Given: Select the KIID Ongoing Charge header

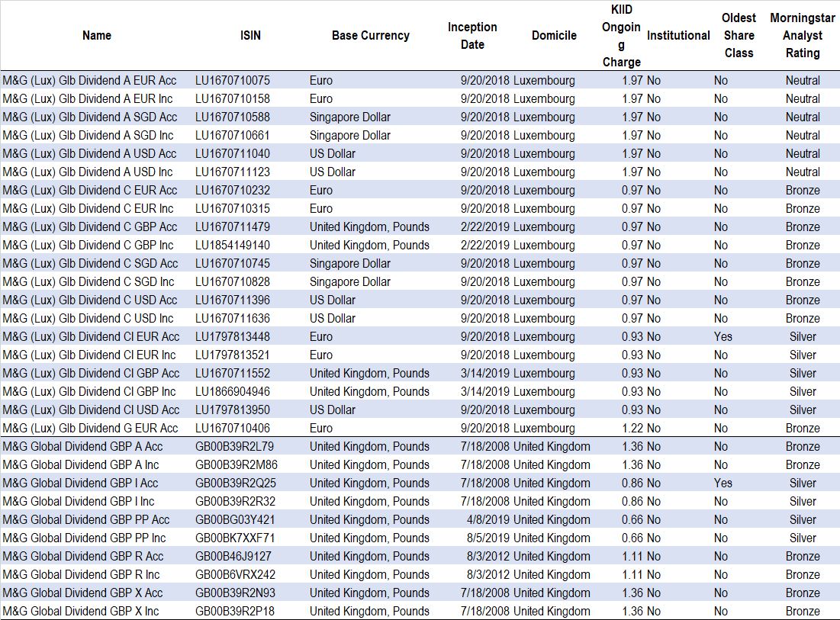Looking at the screenshot, I should point(621,36).
